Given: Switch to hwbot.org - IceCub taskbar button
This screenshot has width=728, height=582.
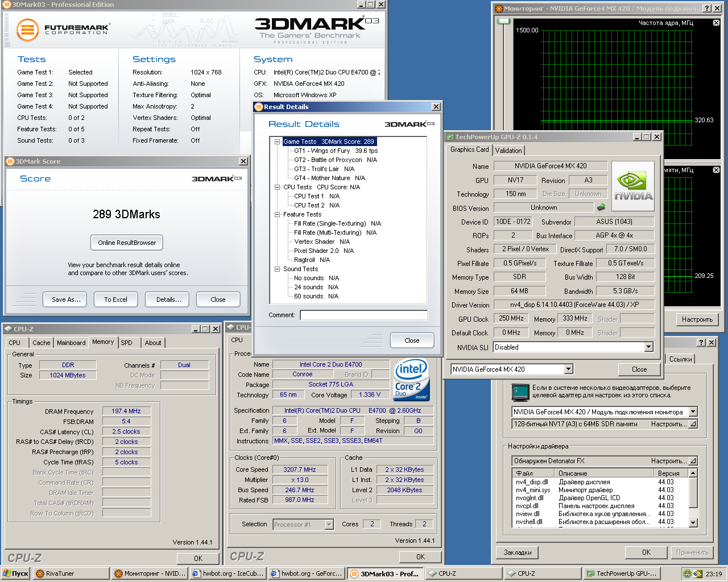Looking at the screenshot, I should (229, 573).
